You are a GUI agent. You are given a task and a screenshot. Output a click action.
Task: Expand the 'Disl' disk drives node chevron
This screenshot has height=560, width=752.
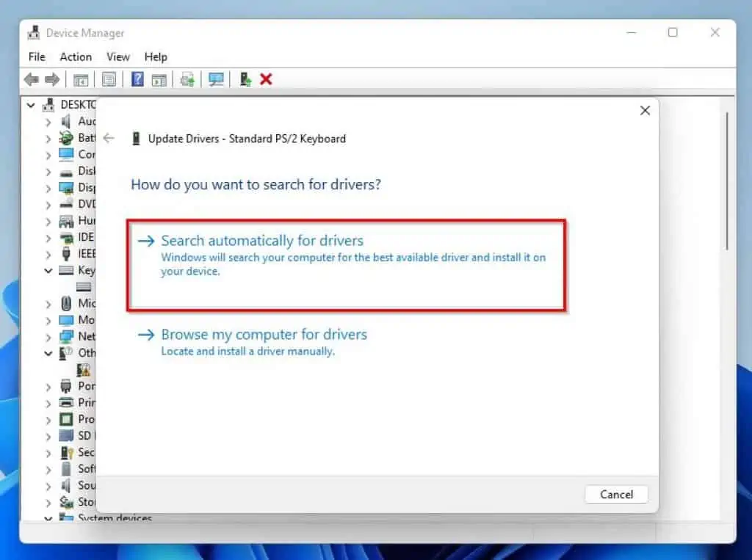coord(48,172)
